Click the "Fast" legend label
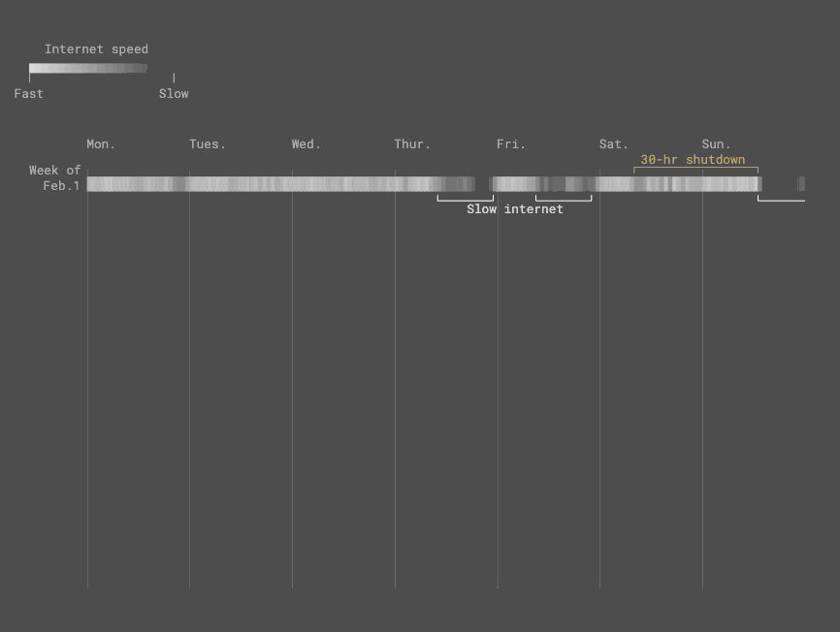This screenshot has width=840, height=632. 28,94
